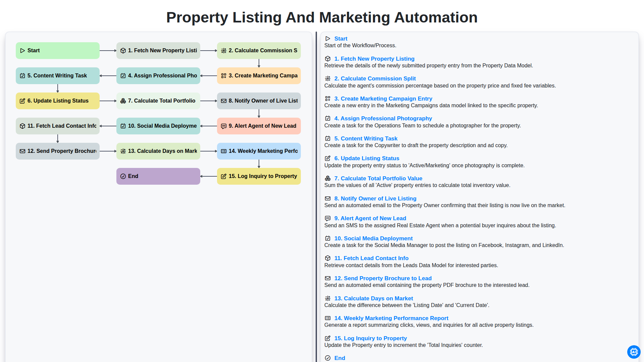
Task: Select the Start node in flowchart
Action: [x=58, y=51]
